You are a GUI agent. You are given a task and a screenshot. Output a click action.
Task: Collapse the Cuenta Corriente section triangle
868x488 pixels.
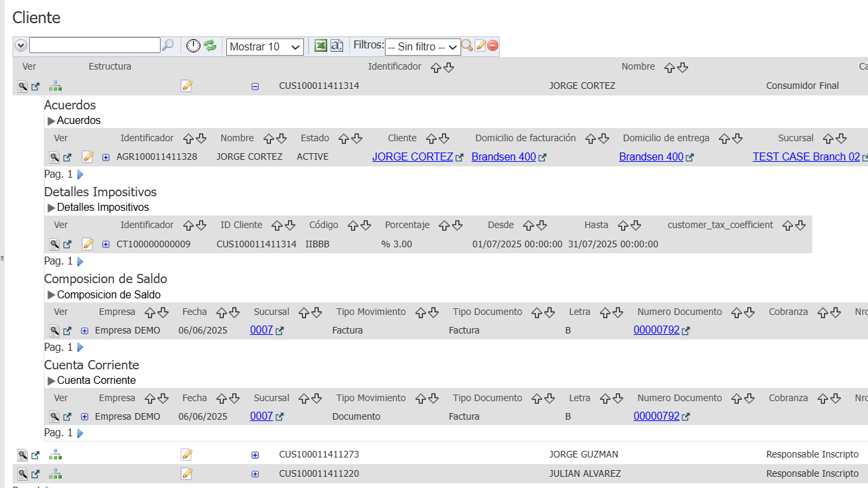click(51, 381)
